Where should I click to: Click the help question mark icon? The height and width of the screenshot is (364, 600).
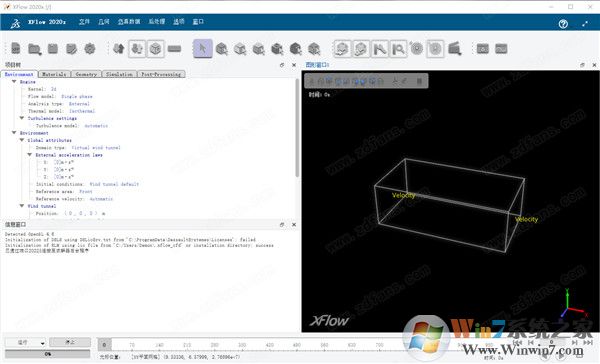point(563,24)
